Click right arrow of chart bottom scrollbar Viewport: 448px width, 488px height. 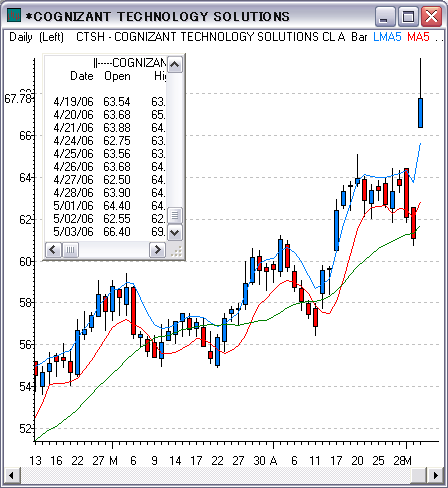pos(435,475)
